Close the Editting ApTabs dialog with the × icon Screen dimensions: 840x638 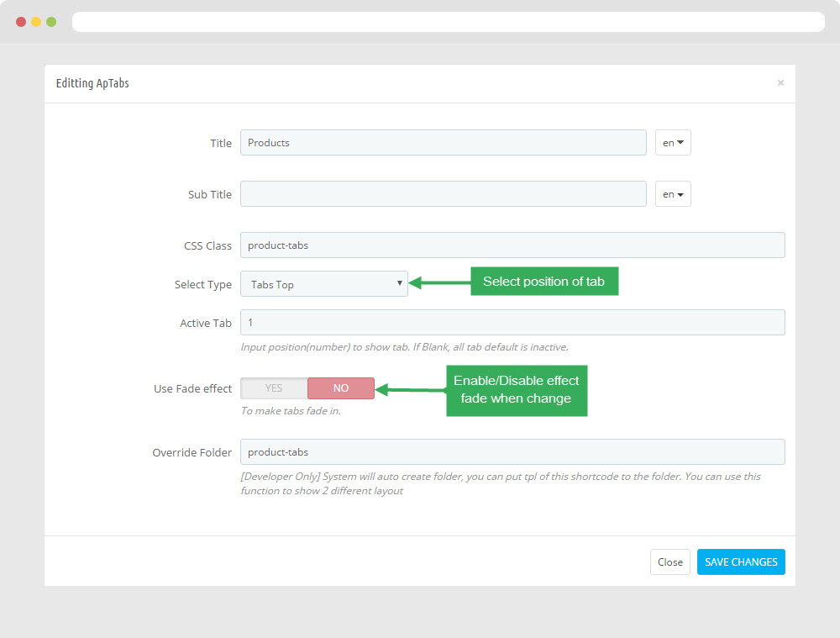coord(780,83)
